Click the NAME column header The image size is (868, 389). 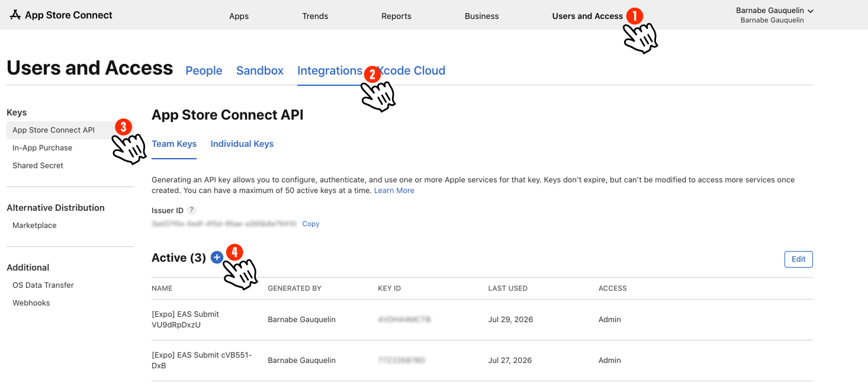pyautogui.click(x=162, y=288)
